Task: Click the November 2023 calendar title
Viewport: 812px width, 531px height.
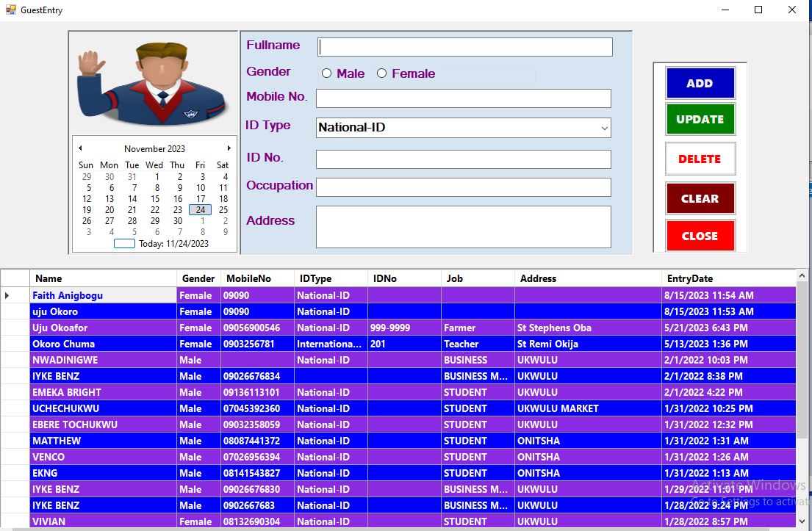Action: click(x=154, y=148)
